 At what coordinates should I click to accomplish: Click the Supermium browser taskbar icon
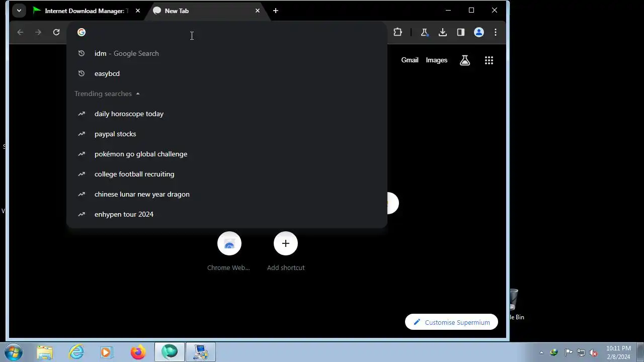pos(170,352)
